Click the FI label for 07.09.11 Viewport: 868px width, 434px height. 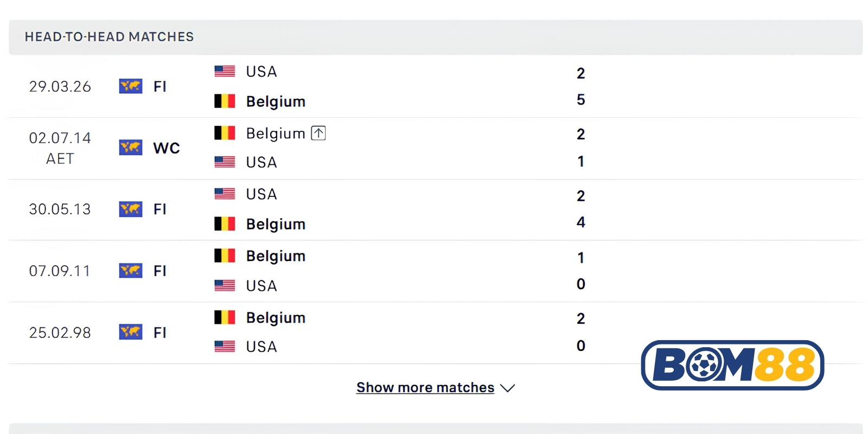160,271
